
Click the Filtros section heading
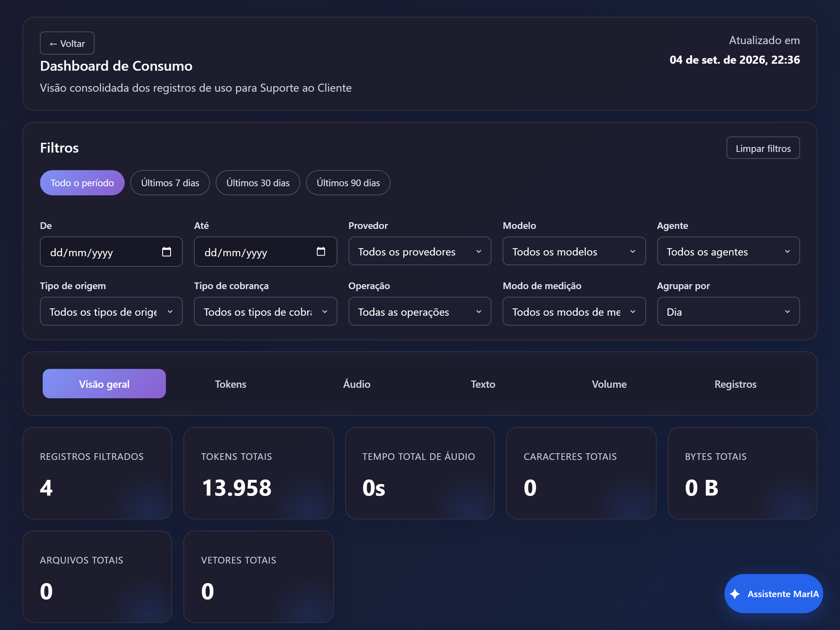click(x=59, y=148)
